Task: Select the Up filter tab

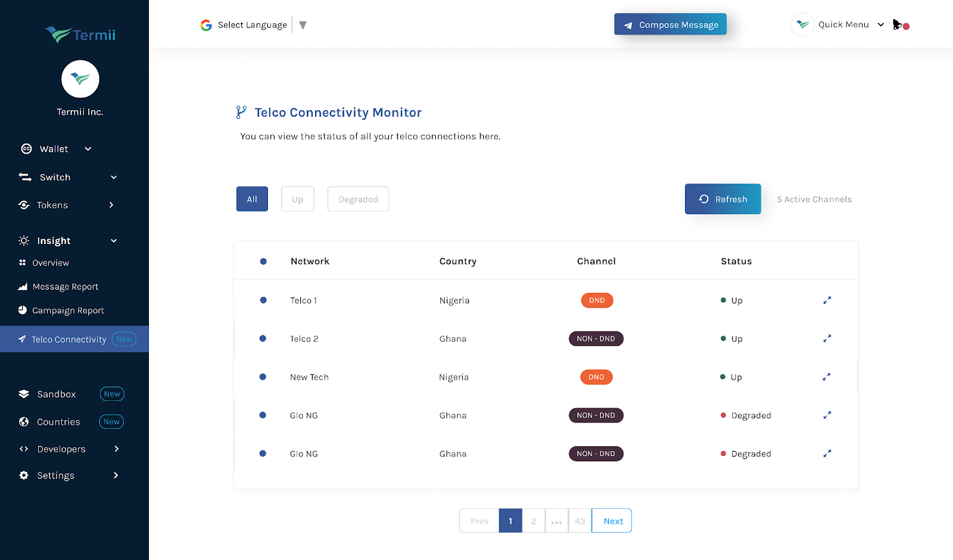Action: click(x=298, y=199)
